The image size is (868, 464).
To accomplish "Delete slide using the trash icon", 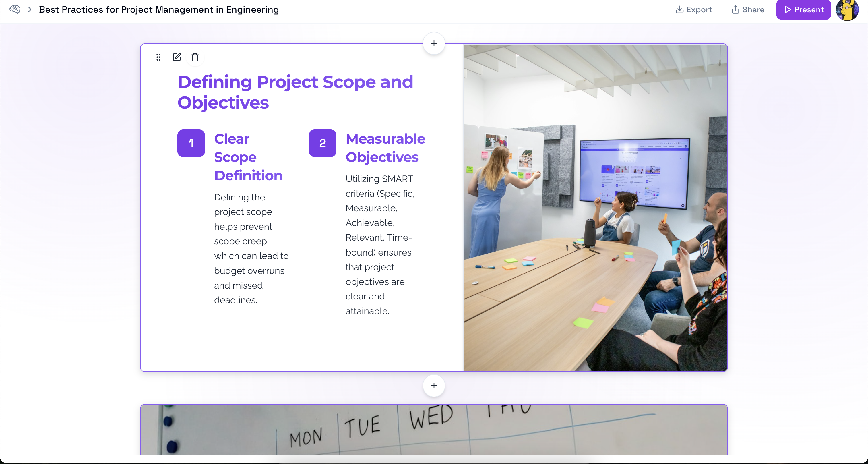I will [195, 57].
